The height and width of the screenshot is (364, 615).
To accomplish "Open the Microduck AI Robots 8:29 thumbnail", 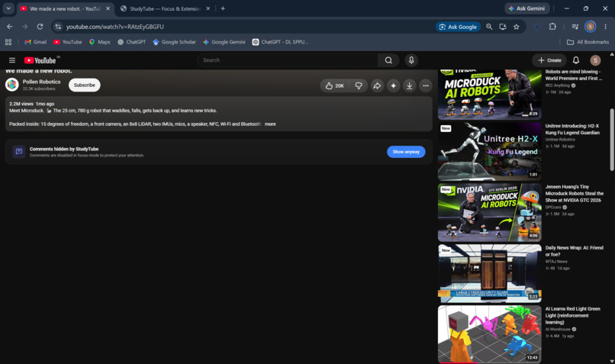I will coord(490,94).
